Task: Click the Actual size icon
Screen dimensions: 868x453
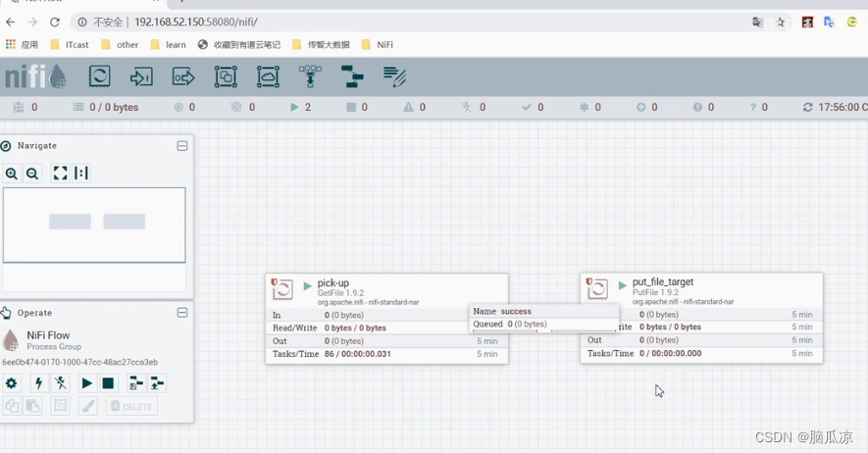Action: click(81, 174)
